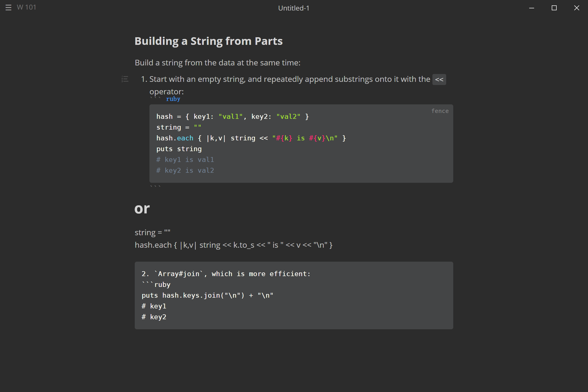Maximize the Untitled-1 window

tap(554, 8)
